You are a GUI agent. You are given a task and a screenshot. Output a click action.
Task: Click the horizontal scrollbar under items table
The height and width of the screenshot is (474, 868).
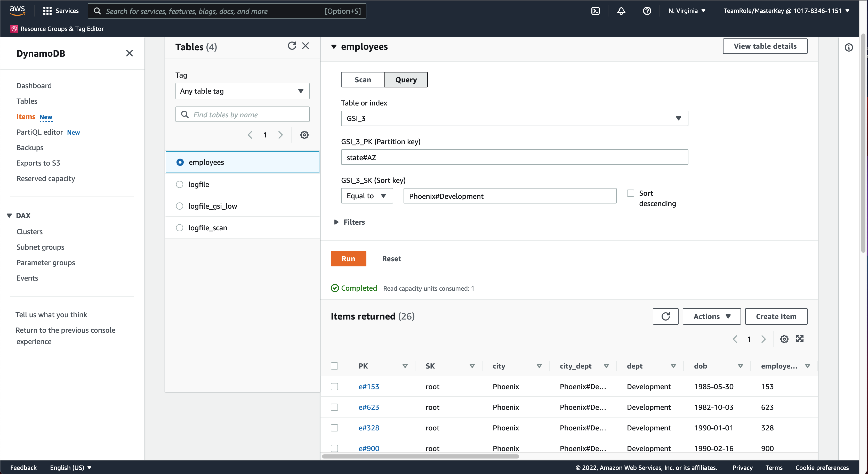pos(420,456)
